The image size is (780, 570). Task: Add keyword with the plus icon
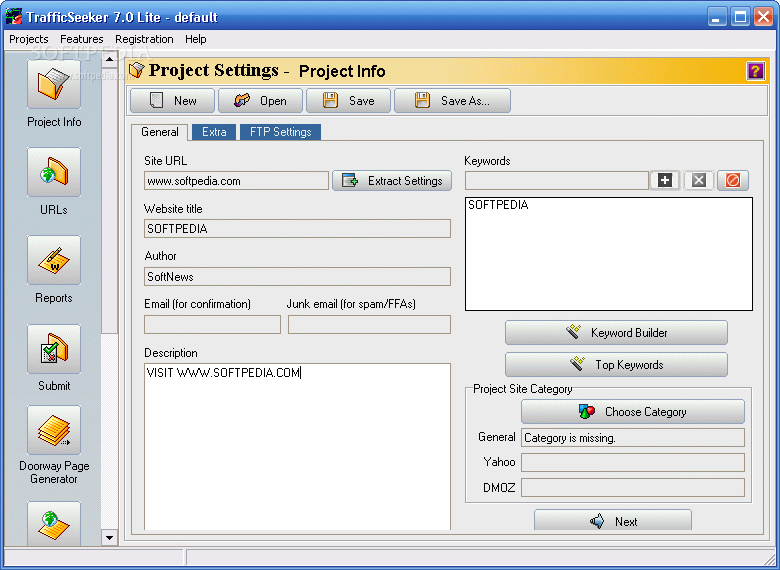pyautogui.click(x=665, y=180)
